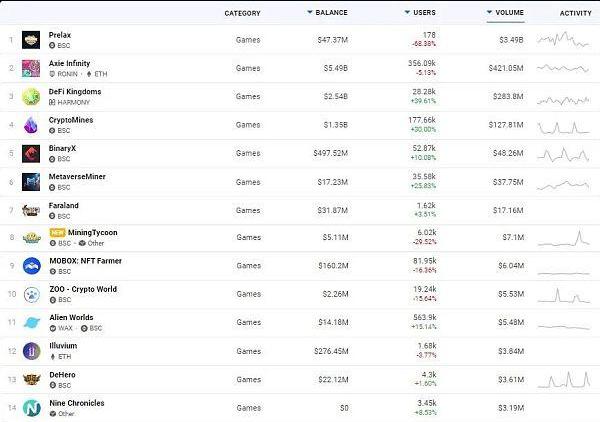Open the MetaverseMiner logo

[31, 182]
